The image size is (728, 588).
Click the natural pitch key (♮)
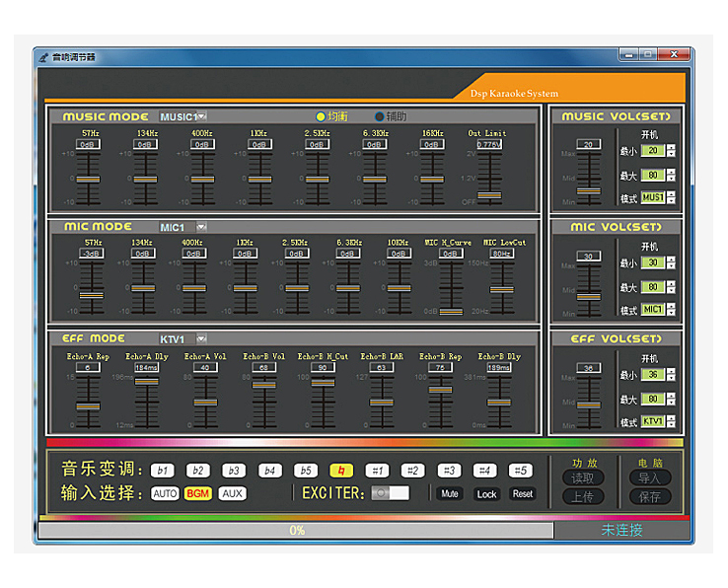tap(340, 471)
